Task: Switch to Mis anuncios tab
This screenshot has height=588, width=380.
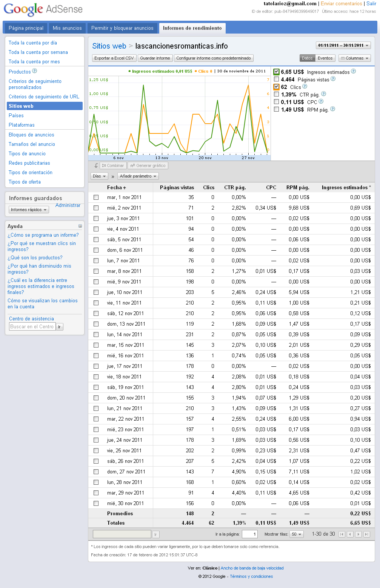Action: 67,28
